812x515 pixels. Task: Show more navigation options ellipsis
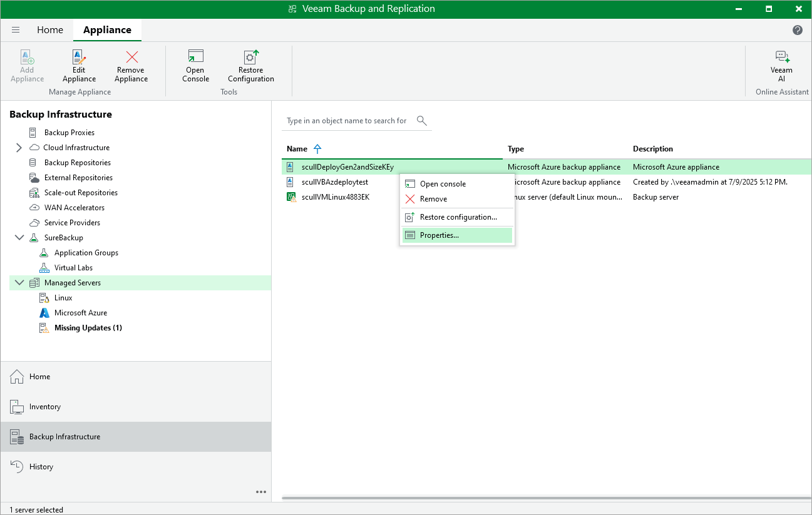point(261,492)
